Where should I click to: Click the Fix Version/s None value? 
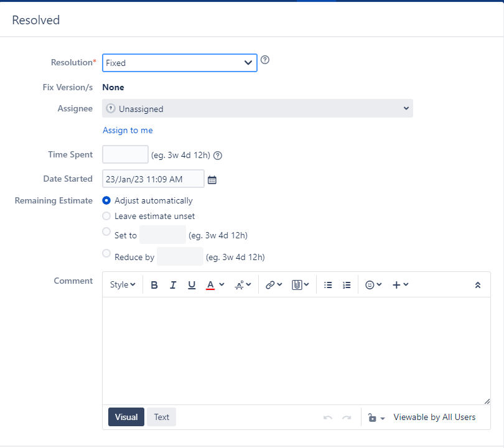pyautogui.click(x=113, y=87)
